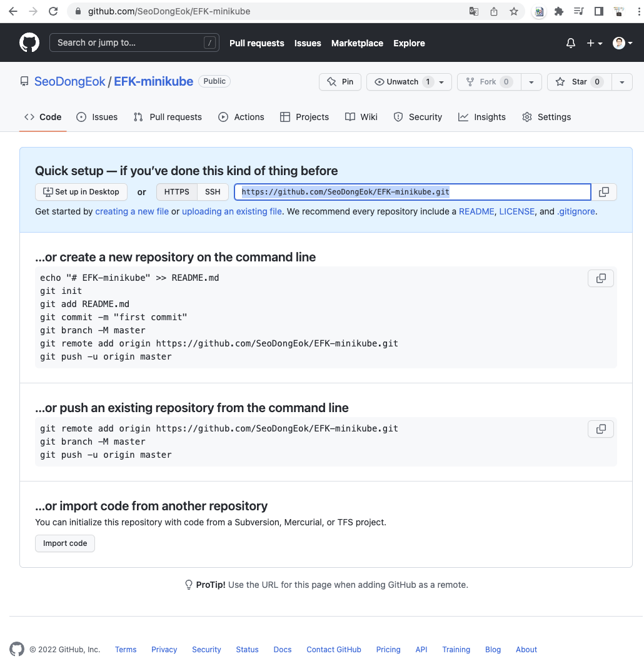This screenshot has height=666, width=644.
Task: Select HTTPS protocol option
Action: [177, 192]
